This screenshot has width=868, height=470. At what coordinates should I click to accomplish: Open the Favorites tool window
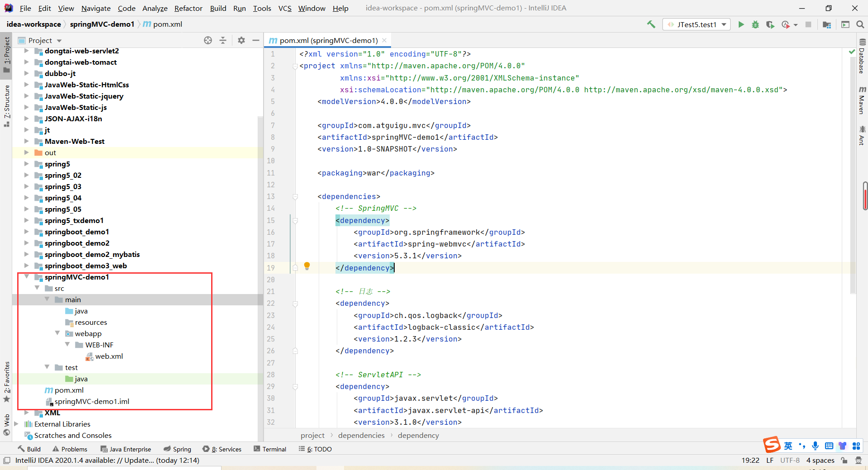tap(6, 381)
